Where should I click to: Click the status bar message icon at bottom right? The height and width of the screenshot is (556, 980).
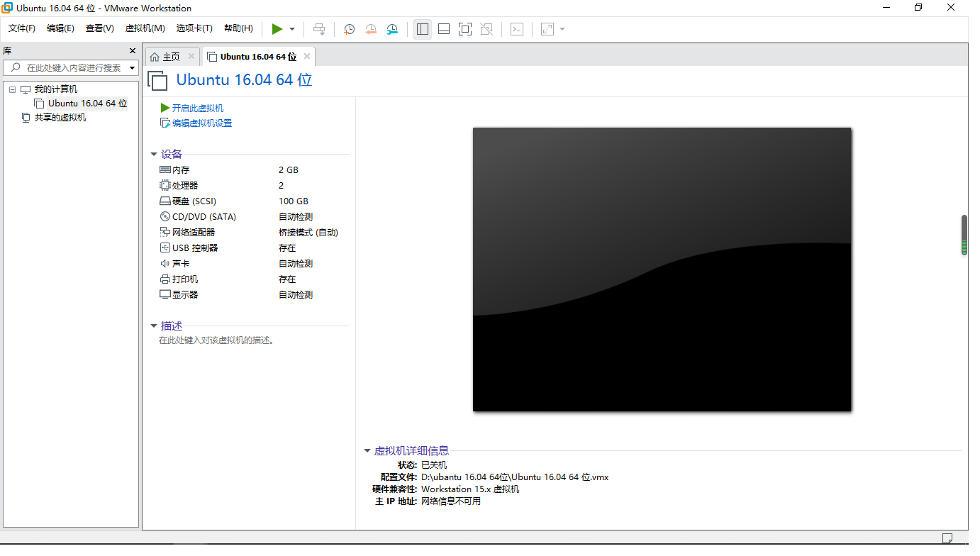pos(947,538)
